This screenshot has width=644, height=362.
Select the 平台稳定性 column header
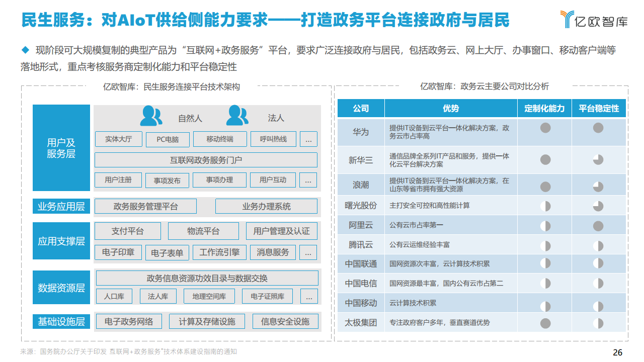[x=599, y=108]
